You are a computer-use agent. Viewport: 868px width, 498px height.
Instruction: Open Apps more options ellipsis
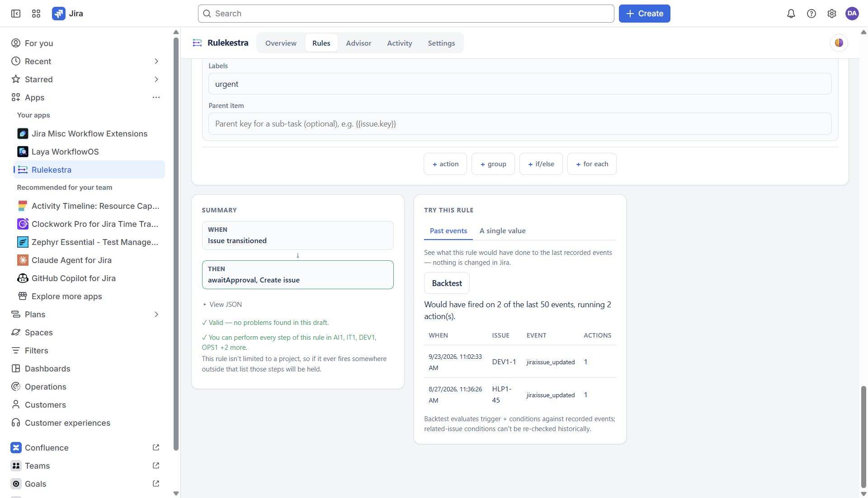point(156,98)
